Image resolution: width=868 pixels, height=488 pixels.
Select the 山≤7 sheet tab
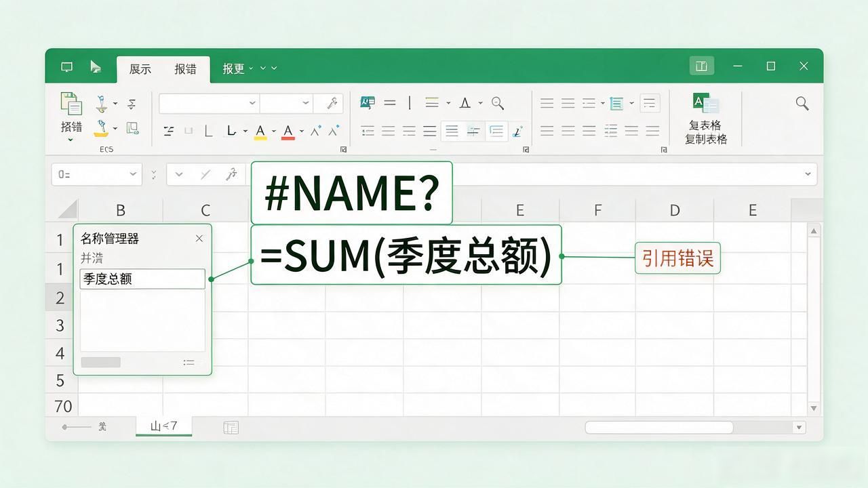pos(163,426)
